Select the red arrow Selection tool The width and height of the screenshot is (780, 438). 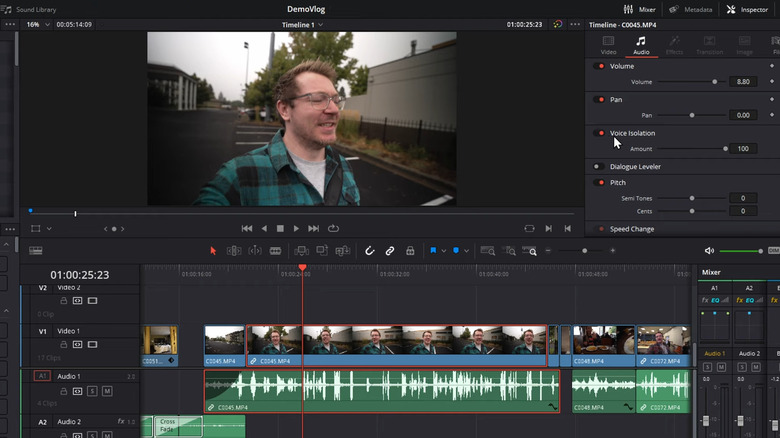click(x=212, y=251)
